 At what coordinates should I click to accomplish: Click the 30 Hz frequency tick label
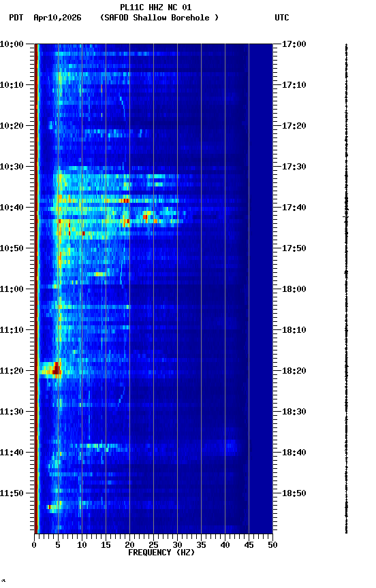(x=177, y=545)
